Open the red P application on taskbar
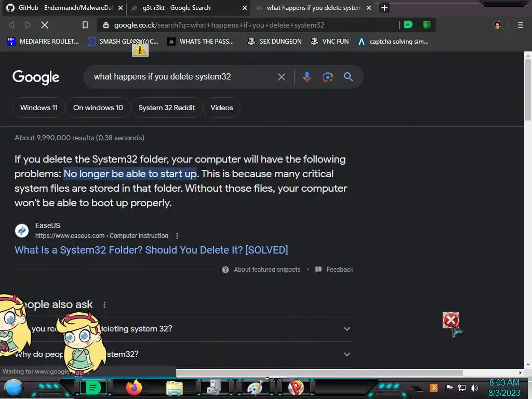This screenshot has height=399, width=532. tap(296, 388)
